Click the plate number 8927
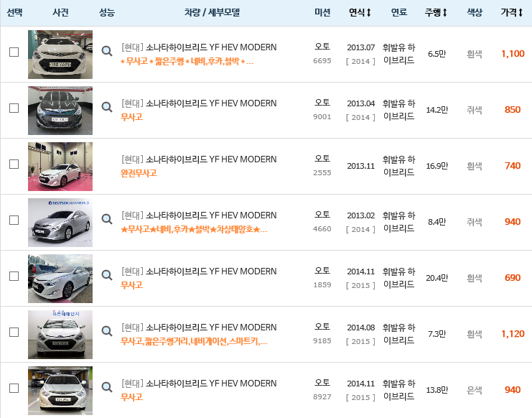Image resolution: width=532 pixels, height=418 pixels. click(x=322, y=396)
